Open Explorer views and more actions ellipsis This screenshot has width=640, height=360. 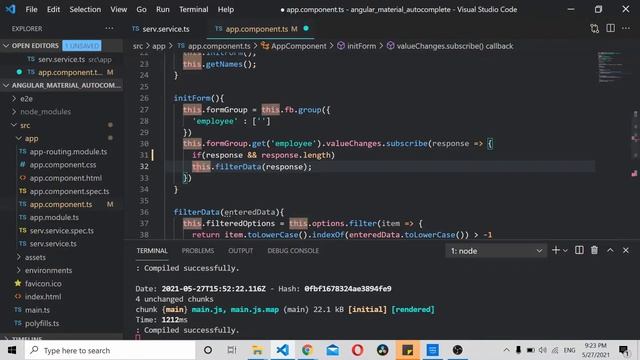tap(109, 28)
